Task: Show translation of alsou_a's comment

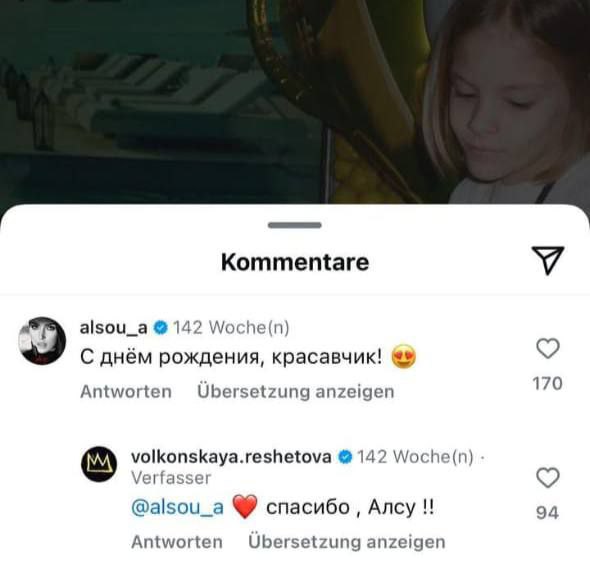Action: (296, 392)
